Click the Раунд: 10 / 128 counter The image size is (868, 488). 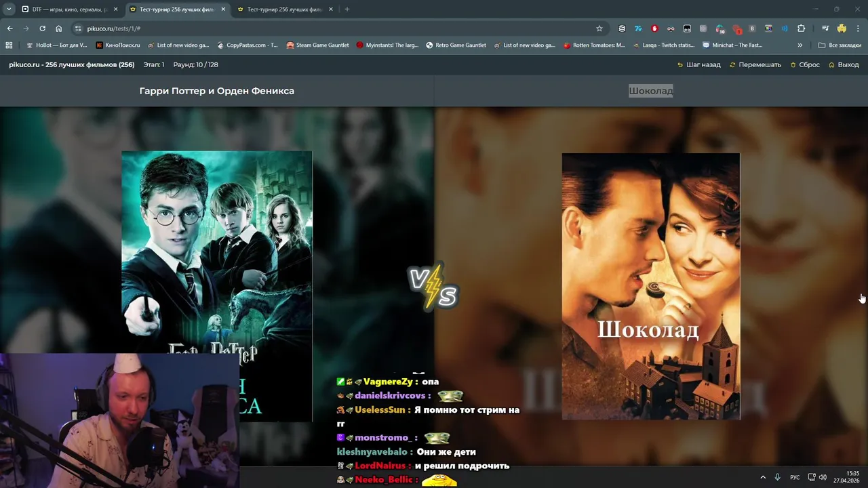click(x=196, y=65)
